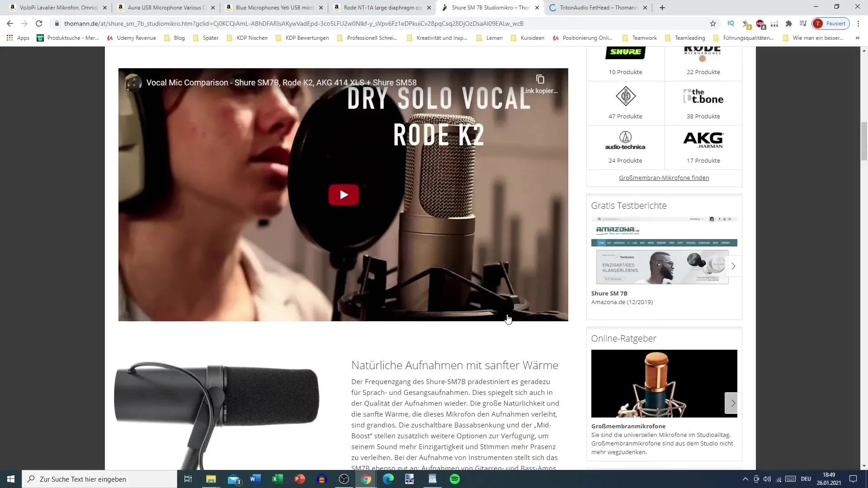Screen dimensions: 868x488
Task: Open the Chrome extensions puzzle icon
Action: click(x=789, y=23)
